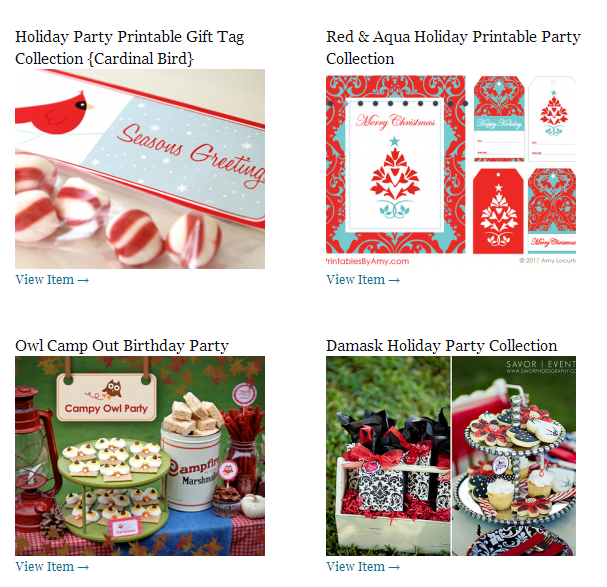Click View Item under Owl Camp Out party
The height and width of the screenshot is (587, 607).
52,566
